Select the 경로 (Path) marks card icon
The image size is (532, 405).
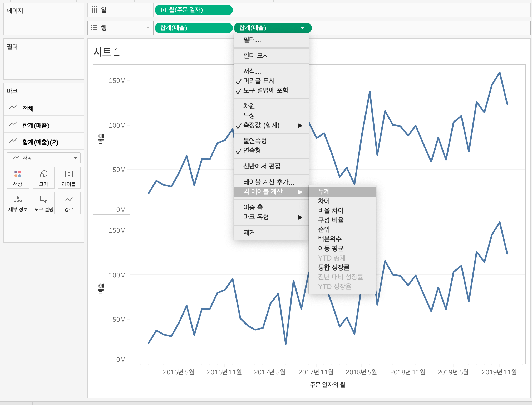[69, 199]
